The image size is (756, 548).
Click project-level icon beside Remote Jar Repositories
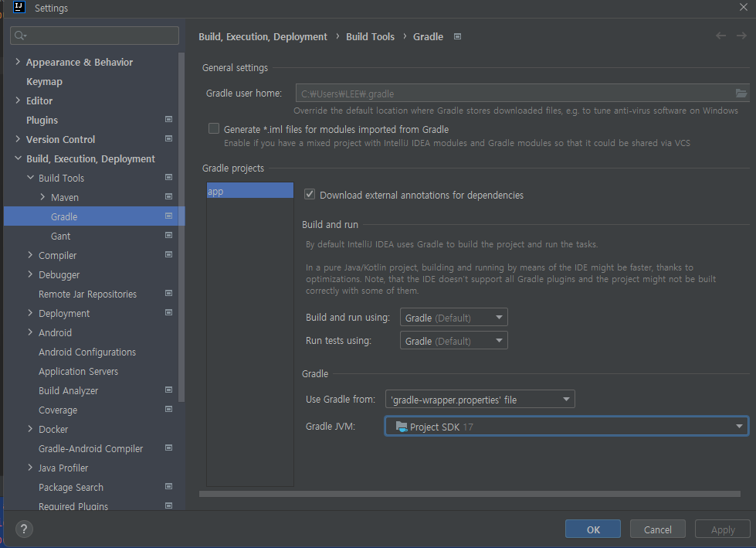point(169,293)
